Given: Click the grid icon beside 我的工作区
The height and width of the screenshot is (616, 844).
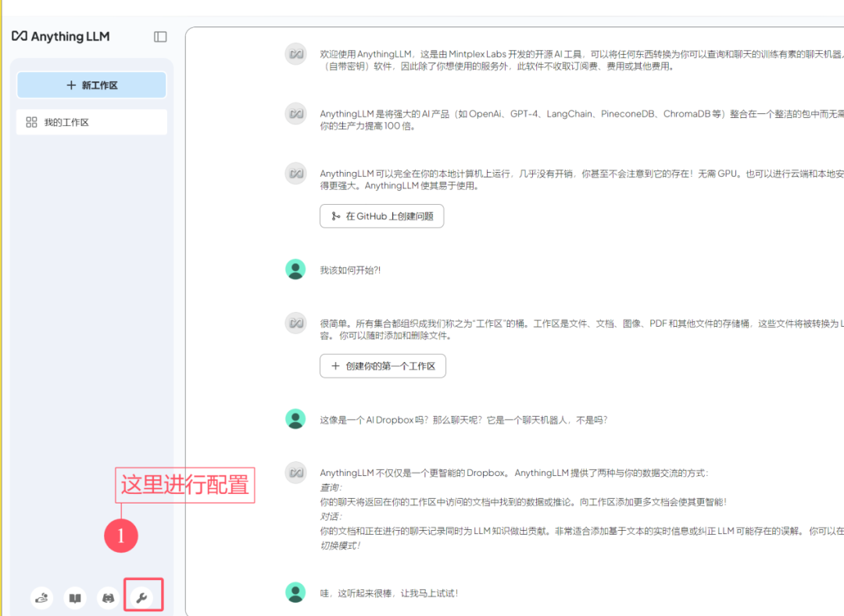Looking at the screenshot, I should point(32,122).
